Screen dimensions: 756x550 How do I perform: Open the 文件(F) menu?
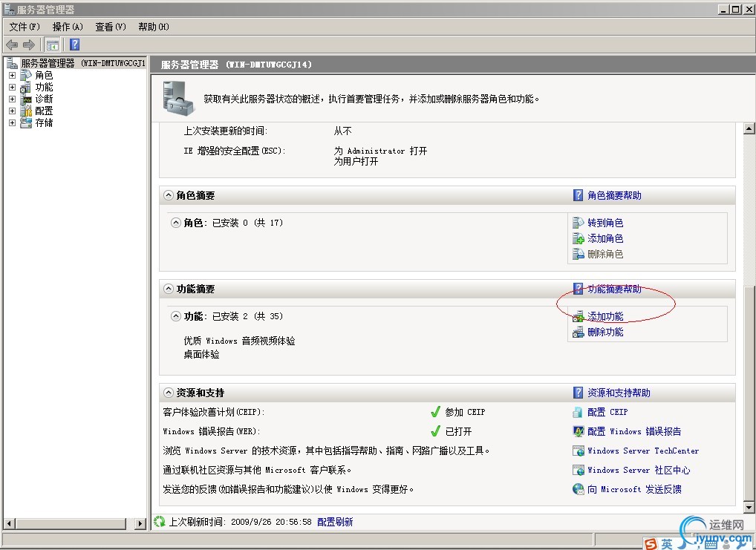pos(25,27)
